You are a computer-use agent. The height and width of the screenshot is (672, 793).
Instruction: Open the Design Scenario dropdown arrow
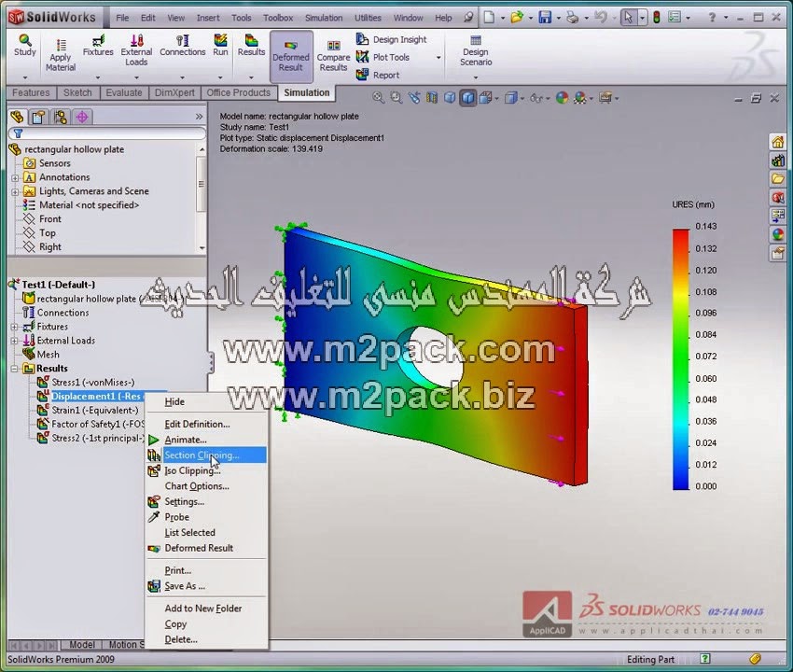476,77
